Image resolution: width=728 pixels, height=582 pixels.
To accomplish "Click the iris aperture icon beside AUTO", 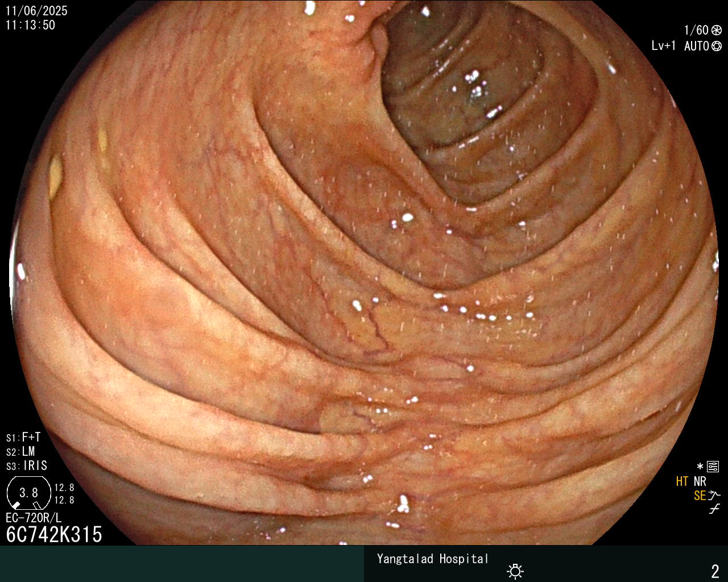I will 717,46.
